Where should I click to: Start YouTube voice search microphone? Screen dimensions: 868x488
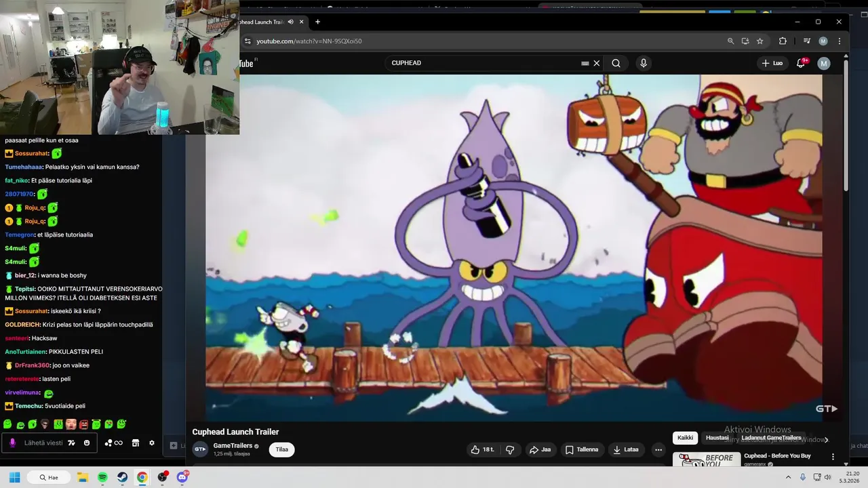pos(644,63)
